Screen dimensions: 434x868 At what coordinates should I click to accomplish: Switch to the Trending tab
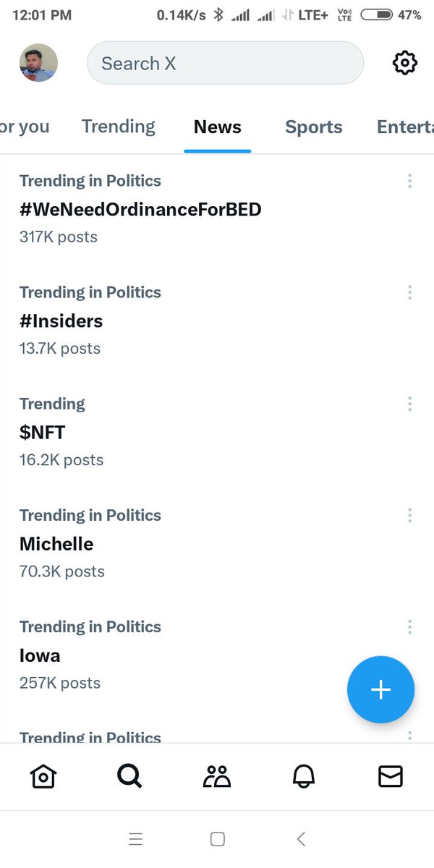[x=119, y=127]
